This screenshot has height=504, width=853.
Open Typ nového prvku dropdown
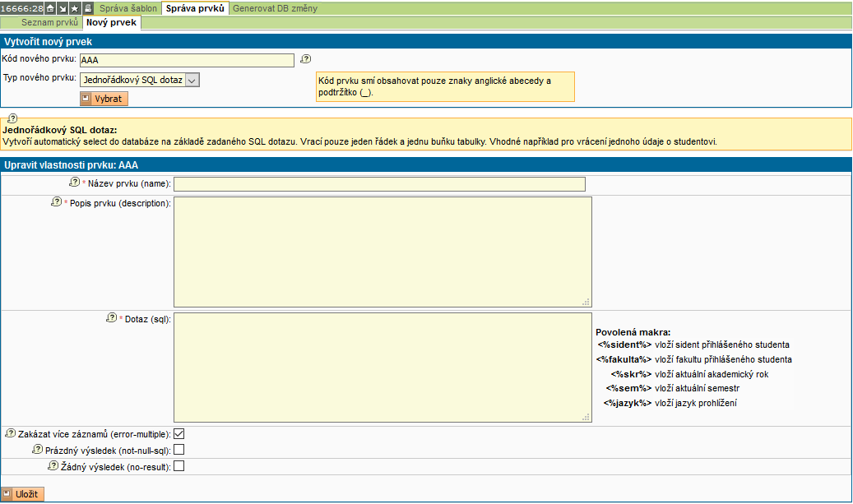(x=140, y=80)
